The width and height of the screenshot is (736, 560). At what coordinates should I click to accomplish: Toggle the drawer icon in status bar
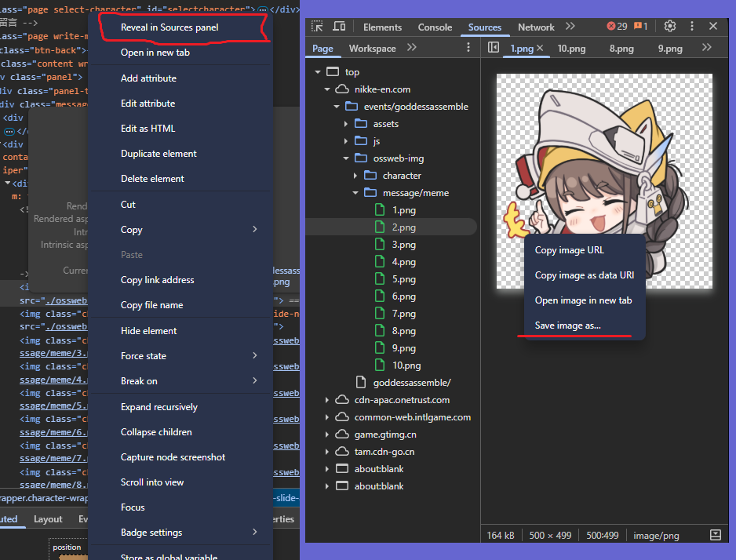(x=716, y=535)
